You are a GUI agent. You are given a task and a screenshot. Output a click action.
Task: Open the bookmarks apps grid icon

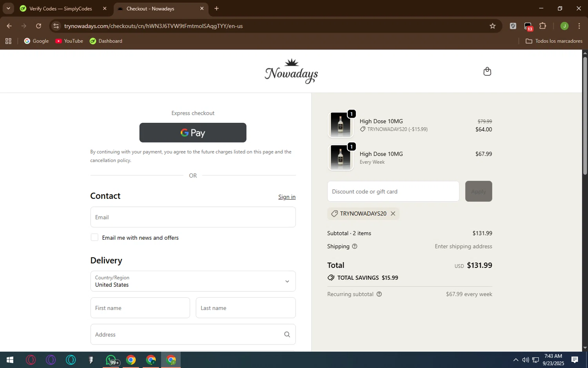pos(8,41)
